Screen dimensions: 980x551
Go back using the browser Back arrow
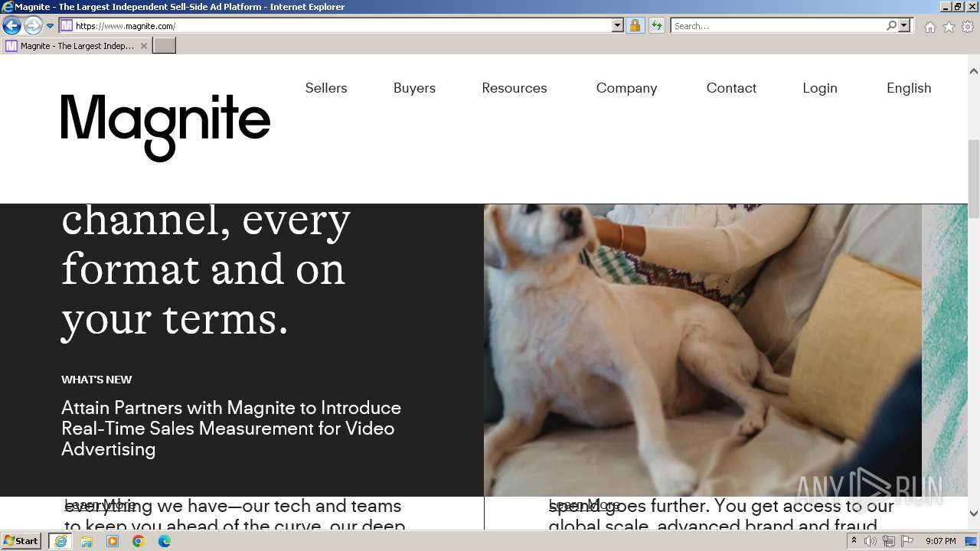coord(11,26)
